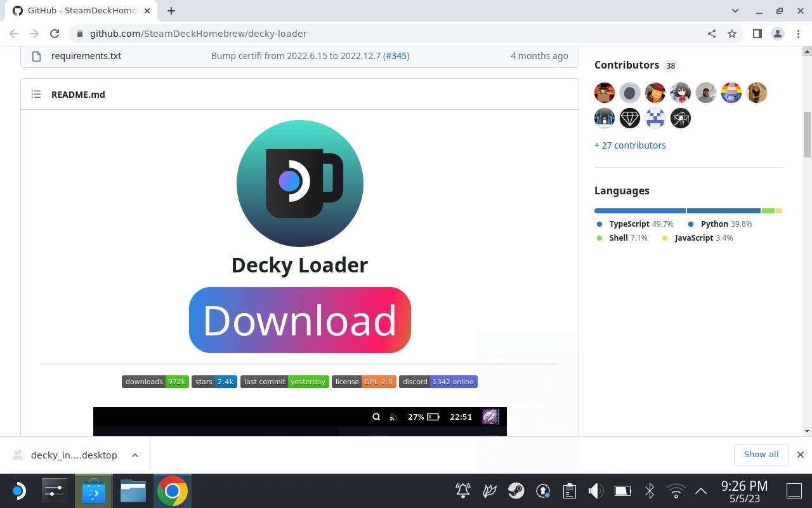Viewport: 812px width, 508px height.
Task: Click the TypeScript segment of languages bar
Action: click(x=640, y=211)
